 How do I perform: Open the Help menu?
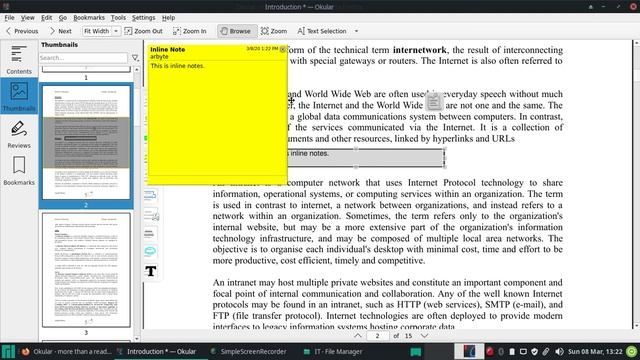168,18
